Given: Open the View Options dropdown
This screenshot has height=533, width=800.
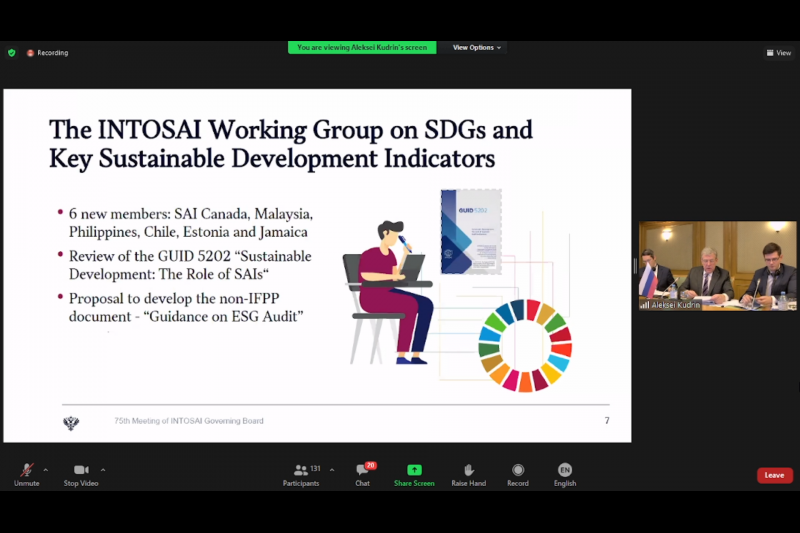Looking at the screenshot, I should coord(476,47).
